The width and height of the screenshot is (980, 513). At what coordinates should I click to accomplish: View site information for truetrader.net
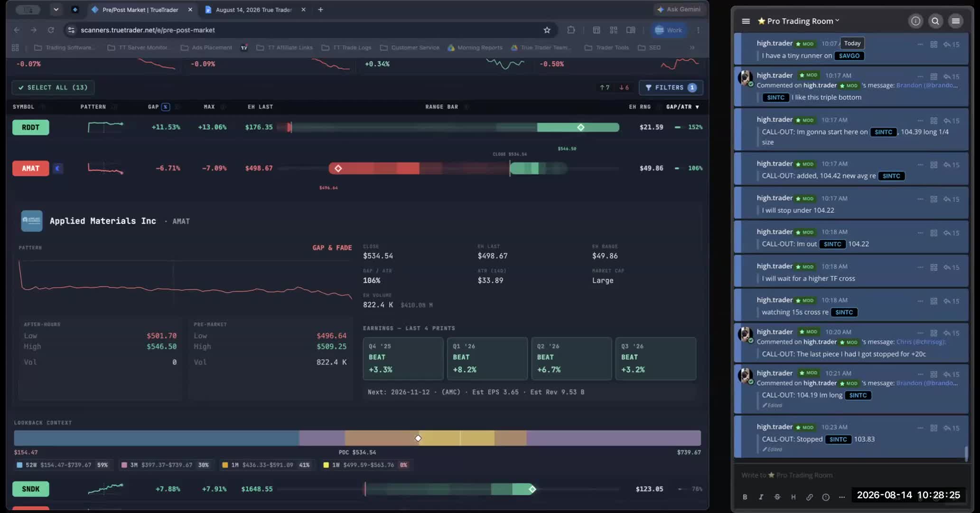click(71, 30)
